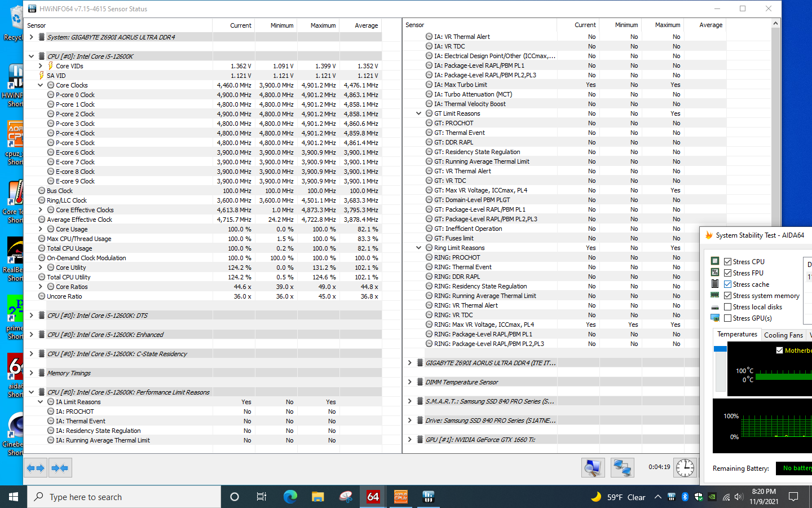Screen dimensions: 812x508
Task: Click the lightning icon beside SA VID
Action: click(41, 76)
